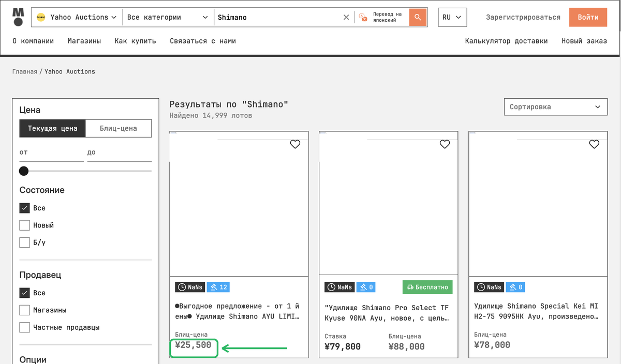621x364 pixels.
Task: Open the Удилище Shimano AYU LIMI lot title
Action: [x=238, y=311]
